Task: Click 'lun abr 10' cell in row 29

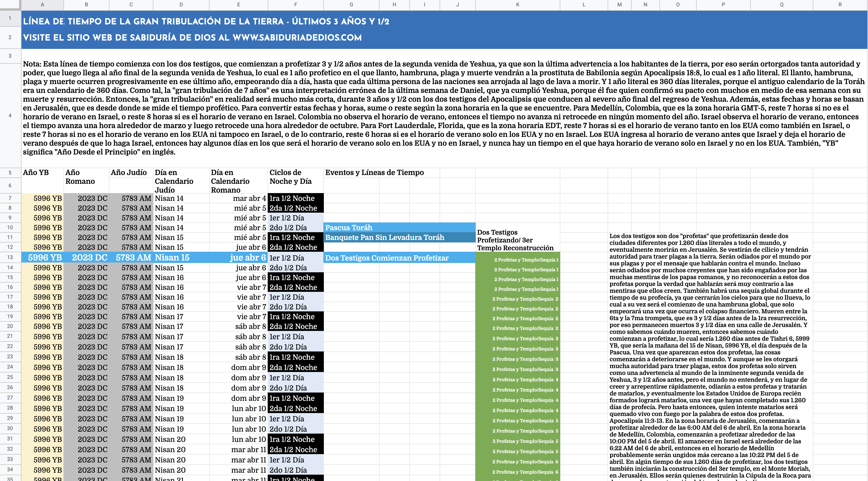Action: [239, 419]
